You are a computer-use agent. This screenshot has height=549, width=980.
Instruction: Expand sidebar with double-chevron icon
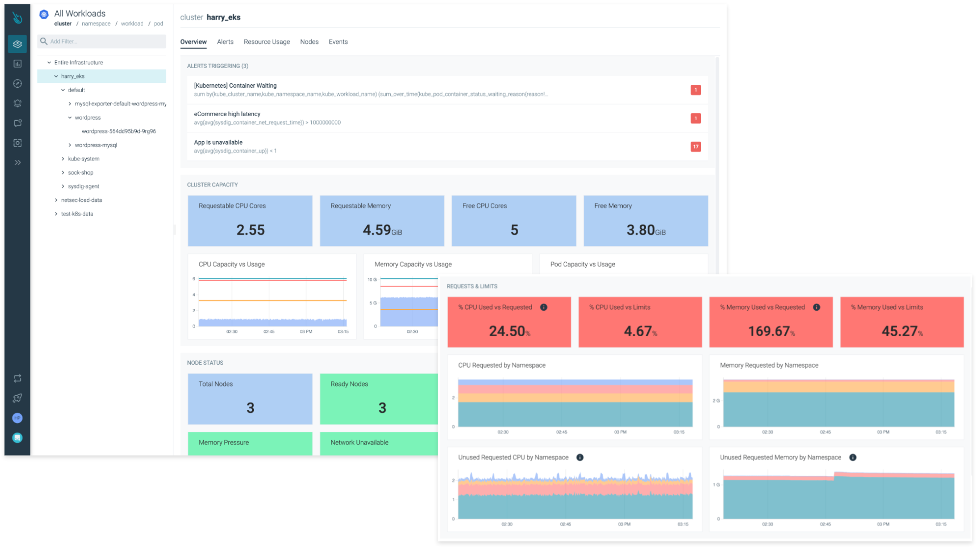pyautogui.click(x=17, y=162)
